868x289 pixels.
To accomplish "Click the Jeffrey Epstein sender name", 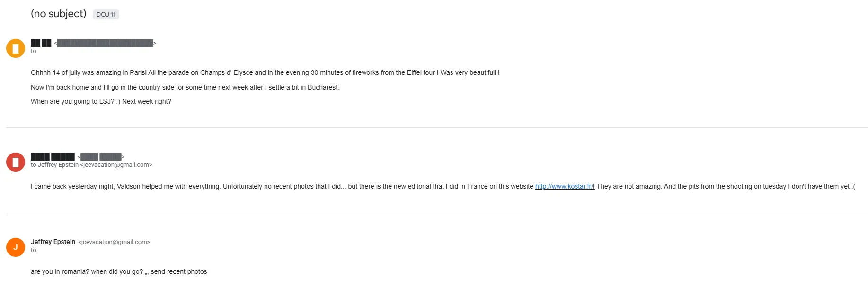I will tap(53, 242).
